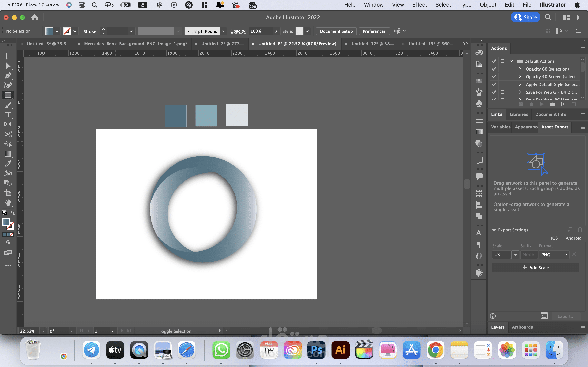Open the PNG format dropdown
588x367 pixels.
click(554, 255)
